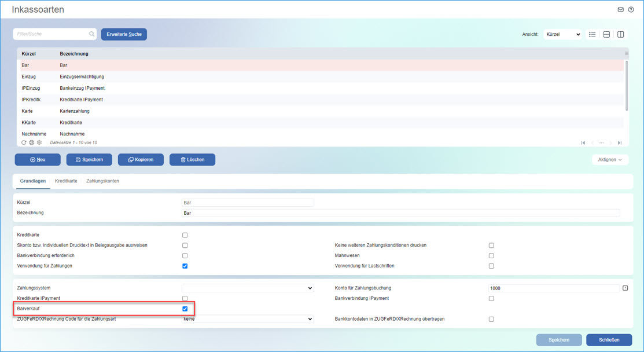Viewport: 644px width, 352px height.
Task: Jump to the last page using pagination icon
Action: (x=621, y=142)
